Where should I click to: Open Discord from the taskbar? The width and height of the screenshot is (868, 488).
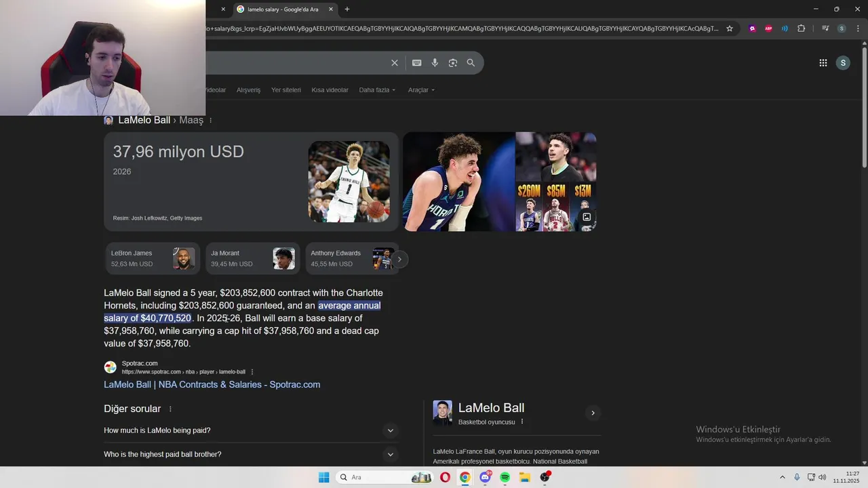pyautogui.click(x=485, y=477)
